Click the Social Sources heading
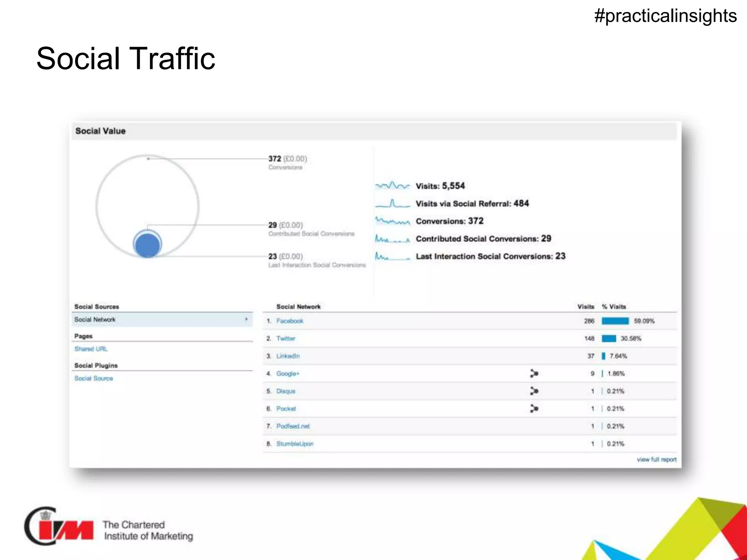 click(97, 307)
